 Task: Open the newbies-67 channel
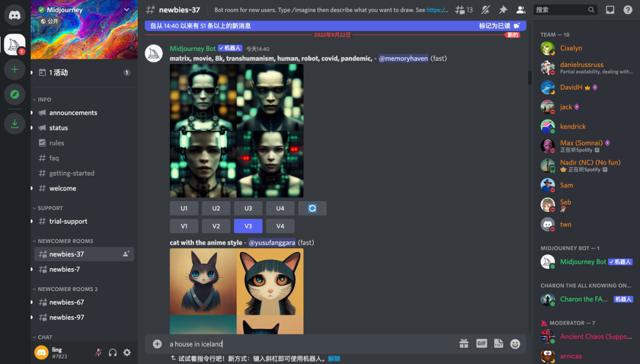click(84, 302)
